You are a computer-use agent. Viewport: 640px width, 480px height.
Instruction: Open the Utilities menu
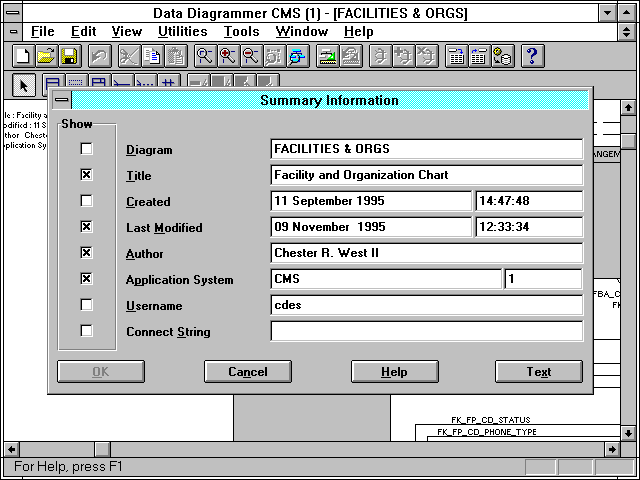182,32
